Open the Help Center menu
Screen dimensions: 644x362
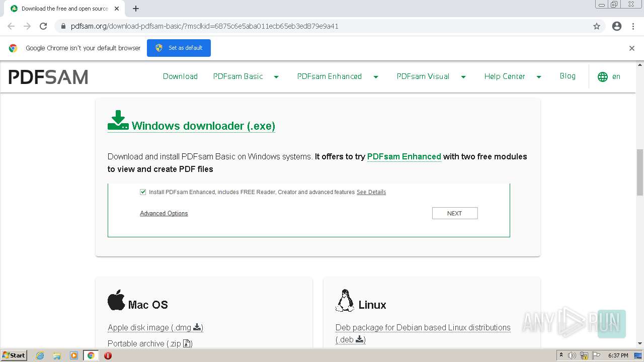pyautogui.click(x=505, y=76)
